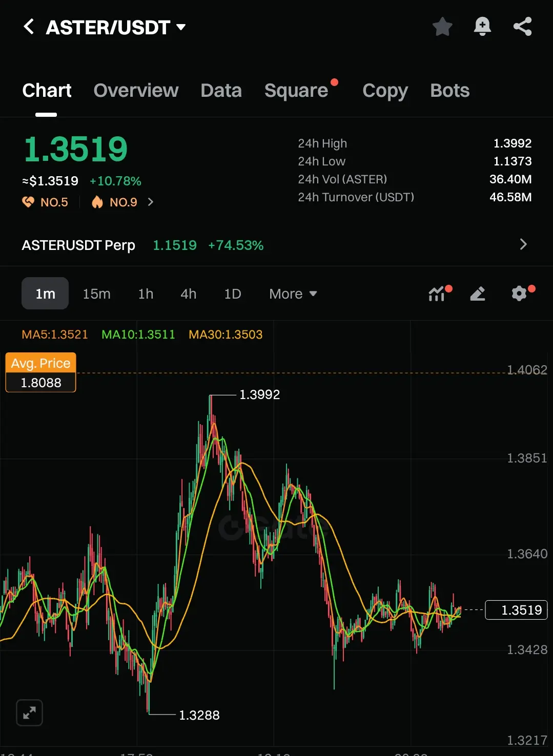The image size is (553, 756).
Task: Select the 15m timeframe
Action: [96, 294]
